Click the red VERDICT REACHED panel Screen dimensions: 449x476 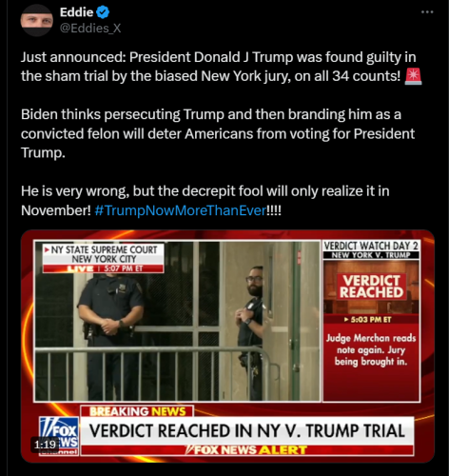371,287
